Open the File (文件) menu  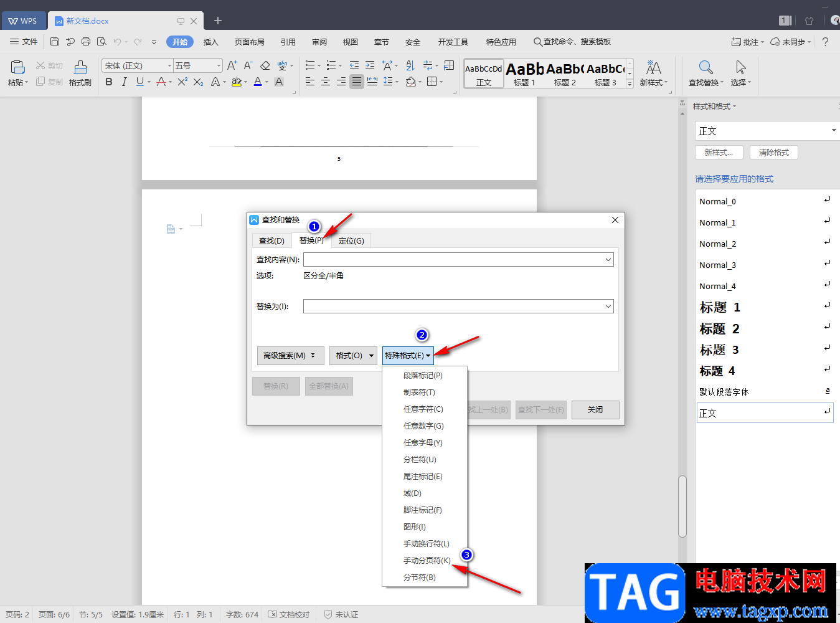24,42
